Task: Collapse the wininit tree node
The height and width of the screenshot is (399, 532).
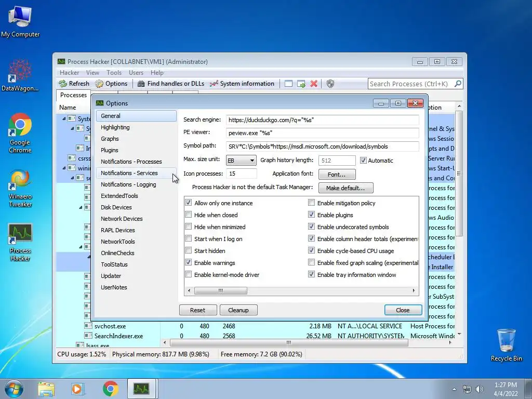Action: click(64, 168)
